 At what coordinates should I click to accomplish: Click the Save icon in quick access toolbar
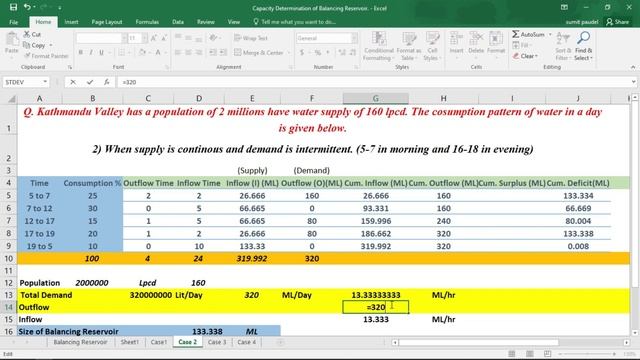point(13,7)
